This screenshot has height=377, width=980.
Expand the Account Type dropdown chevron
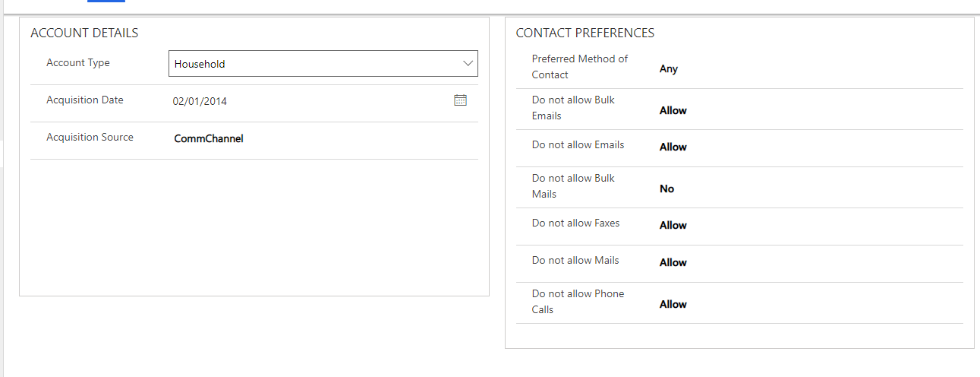click(x=468, y=64)
